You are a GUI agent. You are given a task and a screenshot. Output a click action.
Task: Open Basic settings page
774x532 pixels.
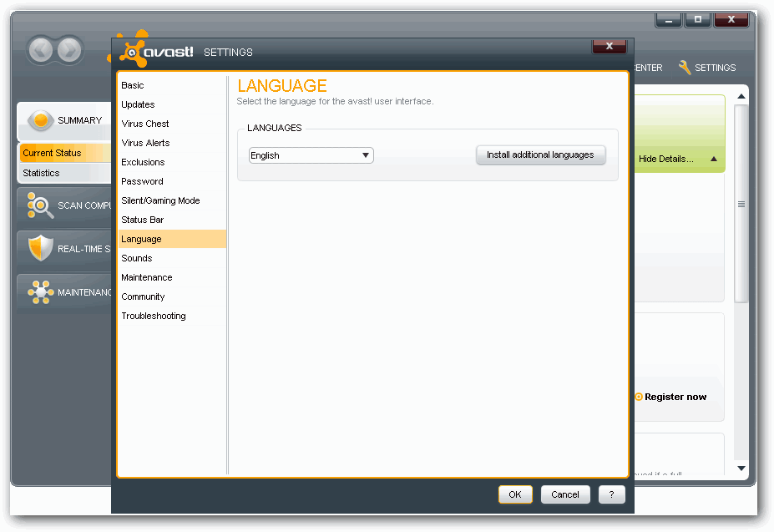pos(171,85)
